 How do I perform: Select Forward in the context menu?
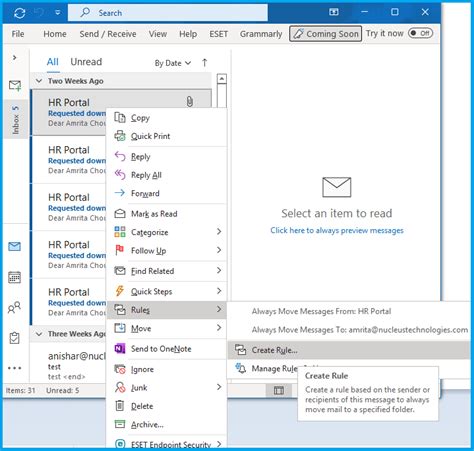coord(166,193)
